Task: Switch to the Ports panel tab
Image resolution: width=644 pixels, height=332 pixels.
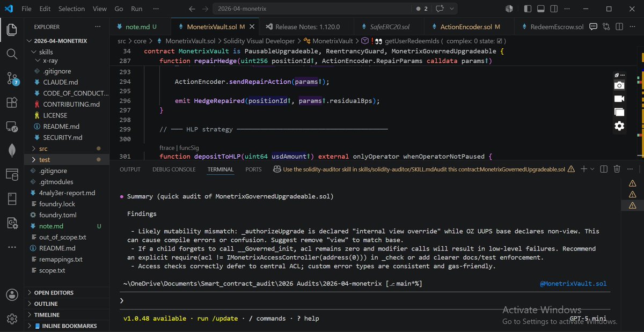Action: (x=253, y=169)
